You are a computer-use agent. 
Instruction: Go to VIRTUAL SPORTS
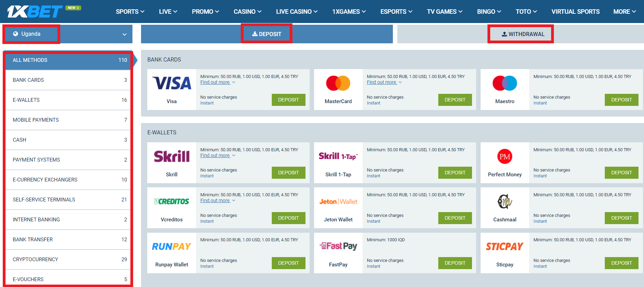click(x=576, y=12)
